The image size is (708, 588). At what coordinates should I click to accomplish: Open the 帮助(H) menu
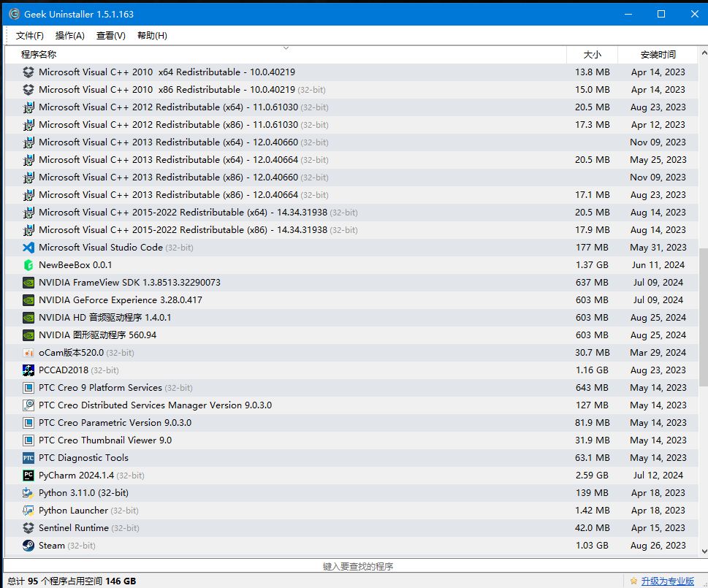(x=152, y=36)
